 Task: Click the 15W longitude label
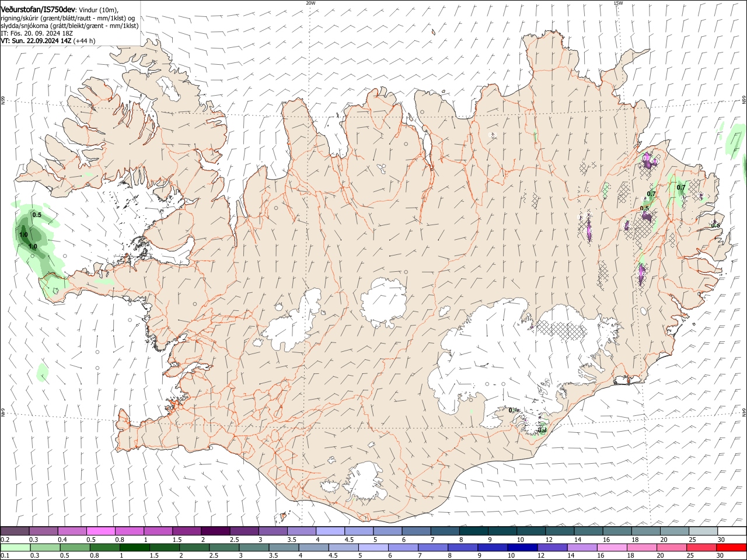pos(618,2)
